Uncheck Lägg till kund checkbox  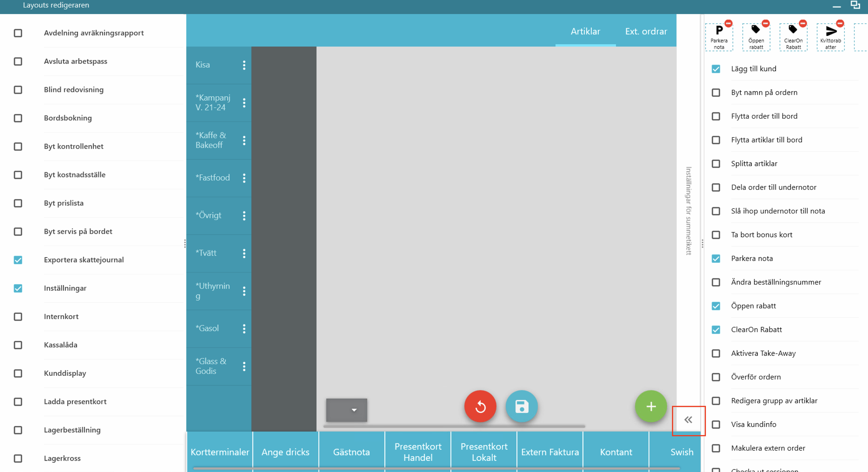pos(716,69)
